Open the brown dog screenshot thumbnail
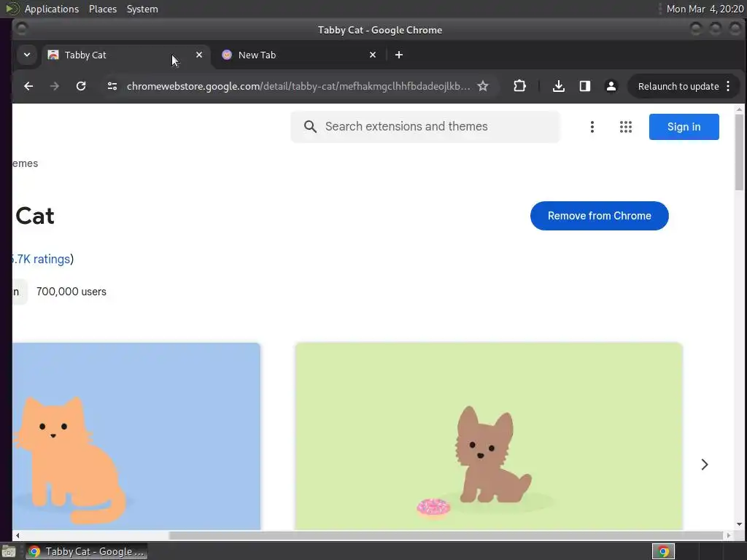 [x=489, y=436]
